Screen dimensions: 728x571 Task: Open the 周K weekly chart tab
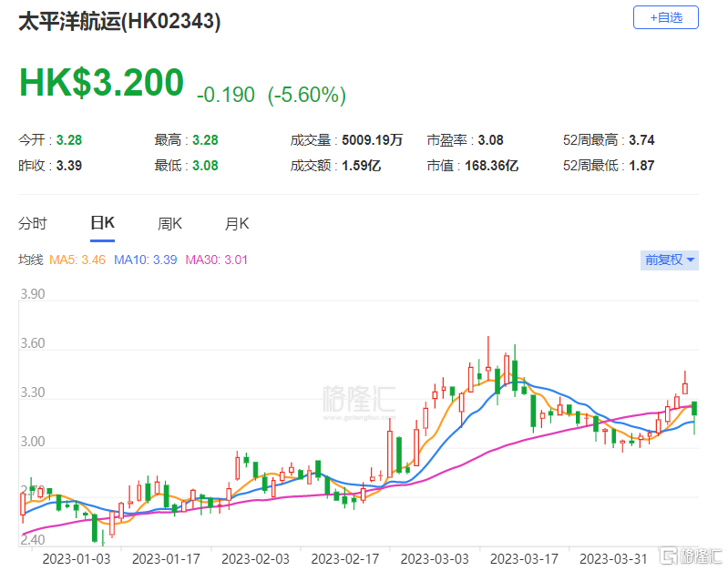[x=170, y=224]
